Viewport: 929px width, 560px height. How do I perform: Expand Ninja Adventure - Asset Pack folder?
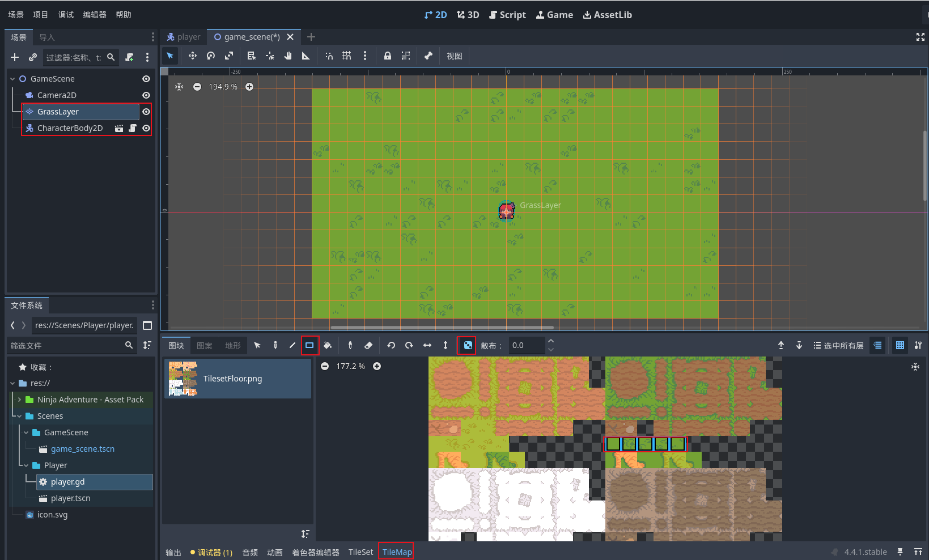tap(19, 400)
